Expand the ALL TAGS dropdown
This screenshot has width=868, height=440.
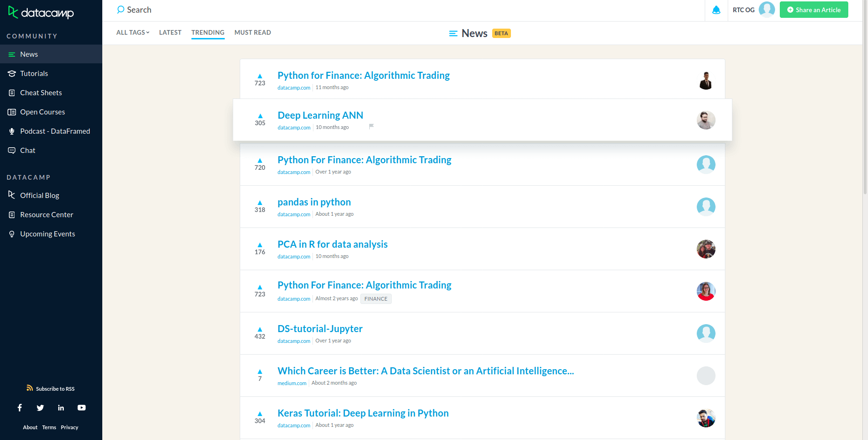pos(133,32)
